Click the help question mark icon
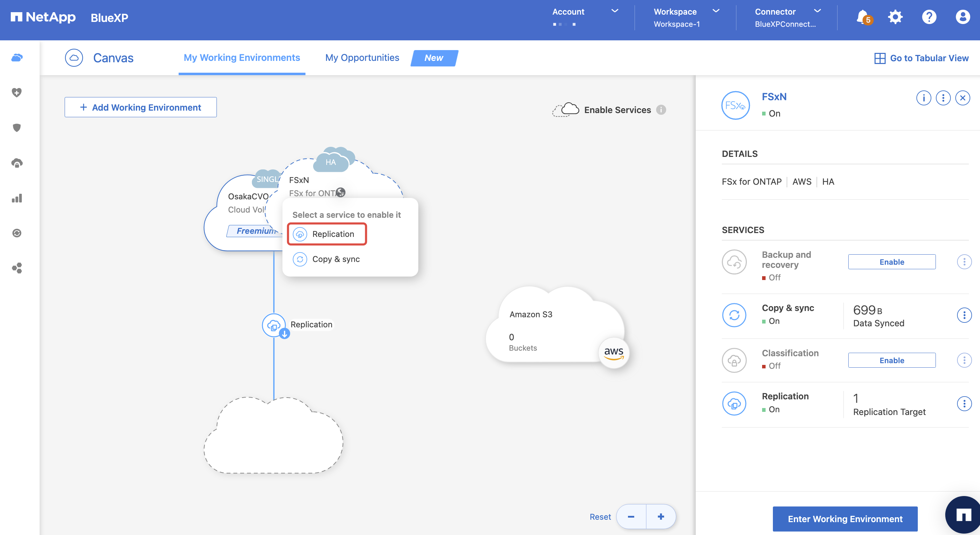The height and width of the screenshot is (535, 980). pyautogui.click(x=929, y=17)
